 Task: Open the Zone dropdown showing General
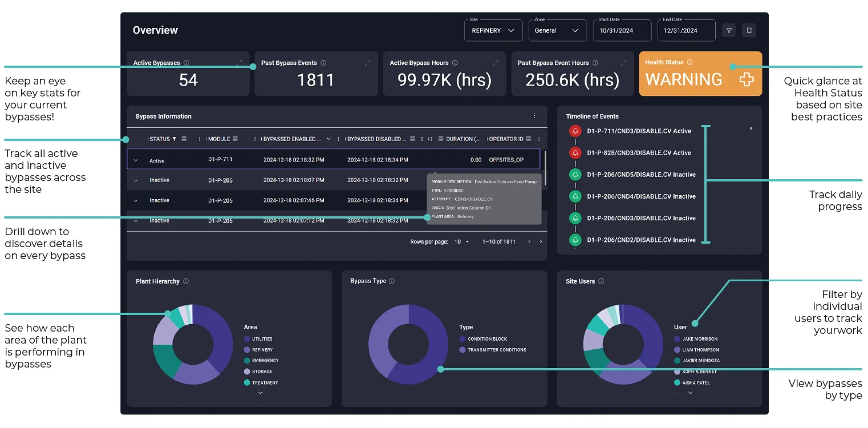[x=557, y=30]
